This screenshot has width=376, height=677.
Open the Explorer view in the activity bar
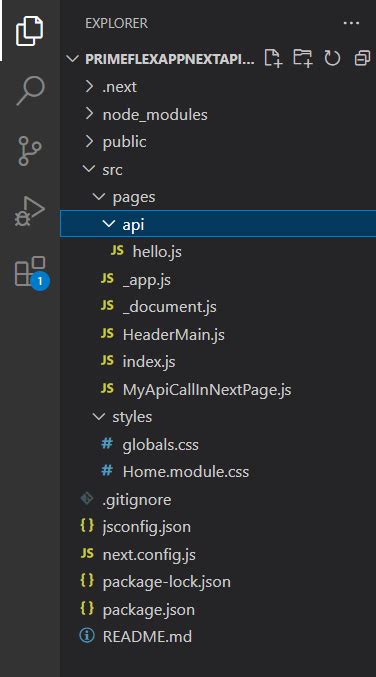coord(30,31)
